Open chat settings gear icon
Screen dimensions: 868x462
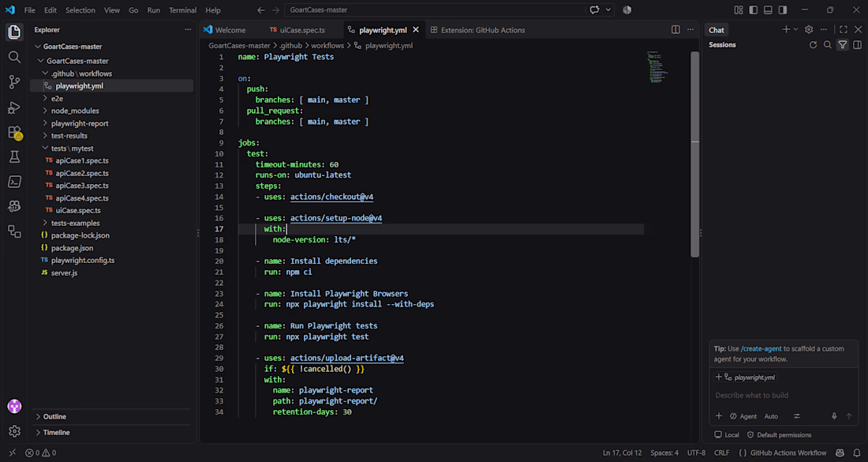coord(809,30)
